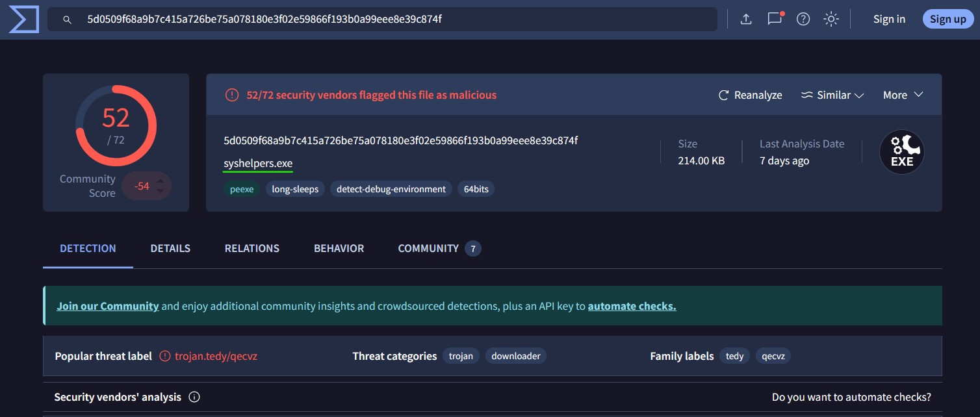The height and width of the screenshot is (417, 980).
Task: Toggle the light/dark theme sun icon
Action: pos(831,19)
